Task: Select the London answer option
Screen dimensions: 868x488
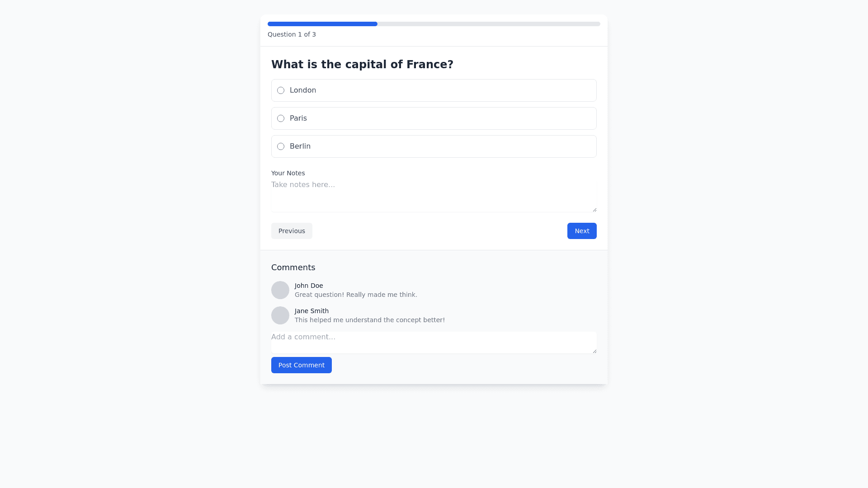Action: (x=281, y=90)
